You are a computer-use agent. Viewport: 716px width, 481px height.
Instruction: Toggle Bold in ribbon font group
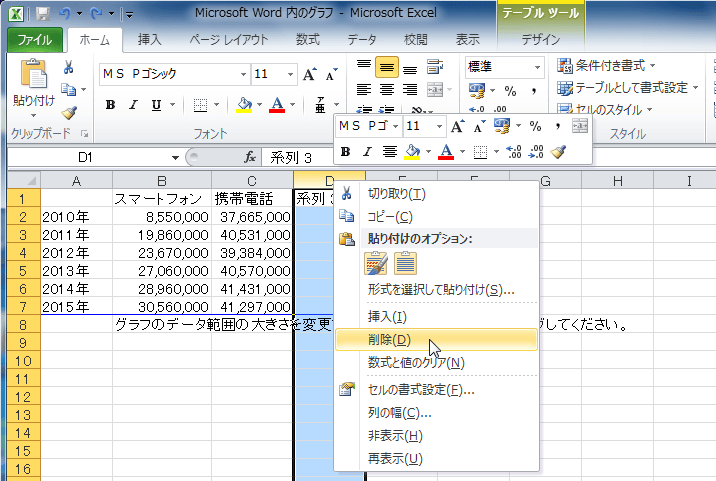coord(110,105)
